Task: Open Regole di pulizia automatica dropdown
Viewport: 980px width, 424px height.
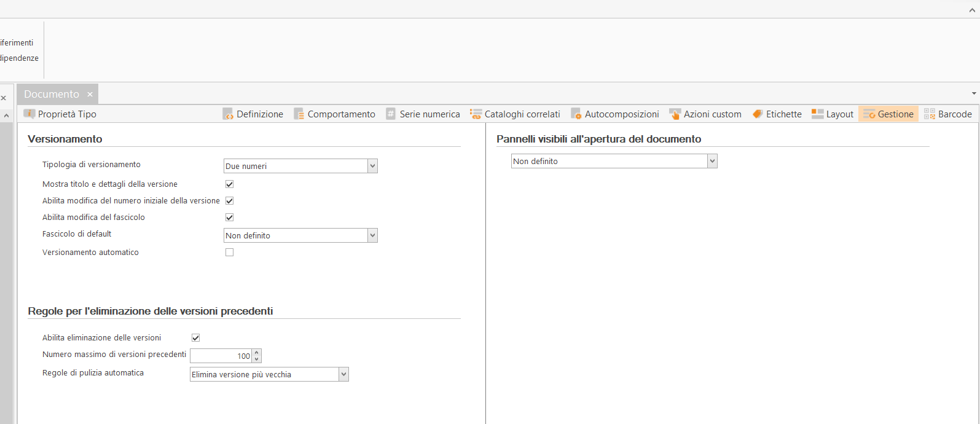Action: point(343,374)
